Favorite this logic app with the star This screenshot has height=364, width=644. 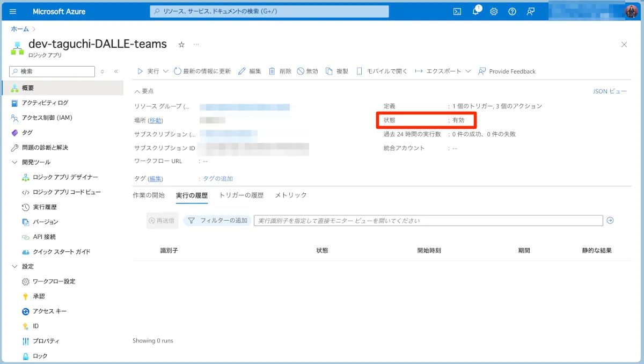[x=181, y=45]
